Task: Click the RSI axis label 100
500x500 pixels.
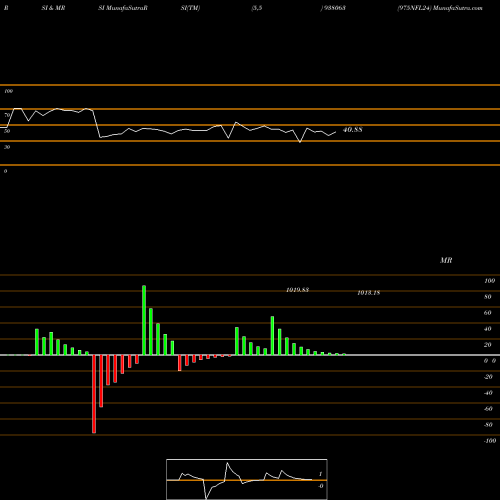Action: (x=9, y=91)
